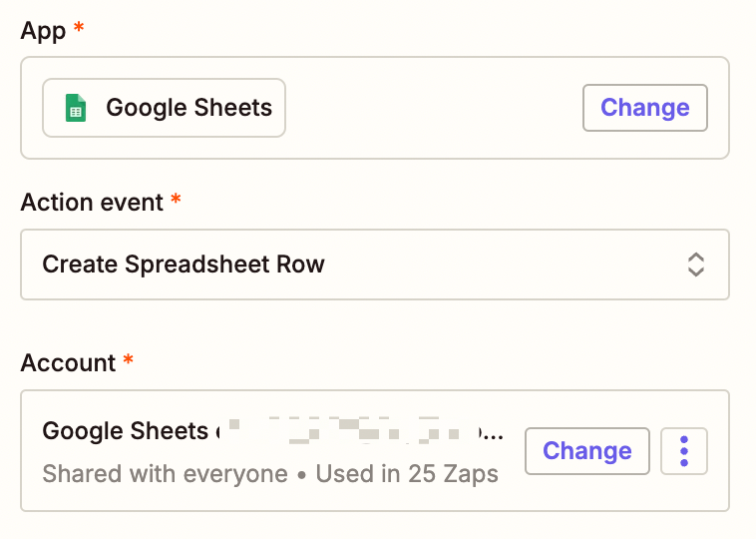756x539 pixels.
Task: Click the Account field label
Action: point(68,363)
